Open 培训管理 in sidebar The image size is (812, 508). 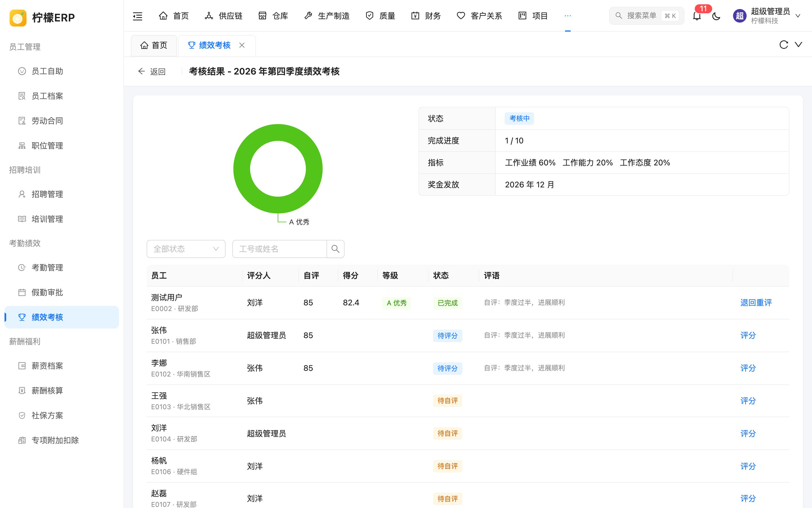(62, 219)
